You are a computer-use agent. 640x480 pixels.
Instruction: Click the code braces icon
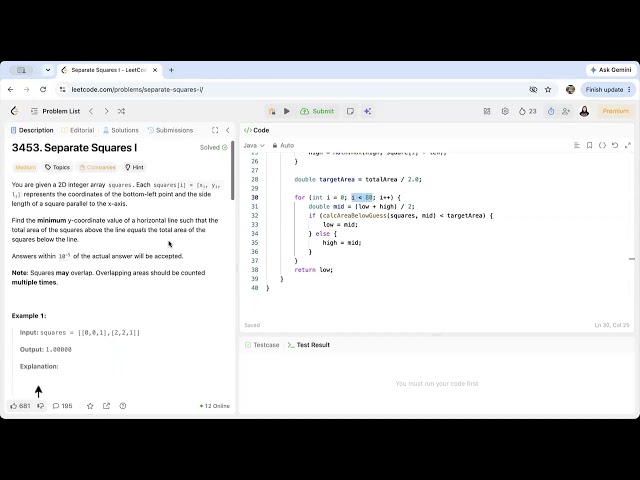(x=602, y=145)
